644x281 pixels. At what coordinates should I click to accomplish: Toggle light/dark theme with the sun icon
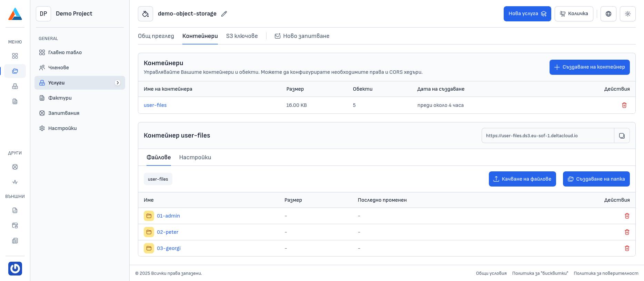click(627, 14)
